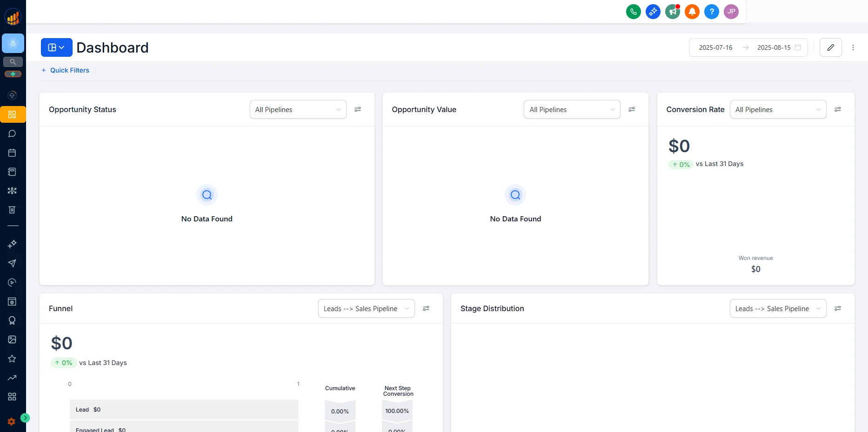Expand the sidebar with the green arrow
The height and width of the screenshot is (432, 868).
25,418
